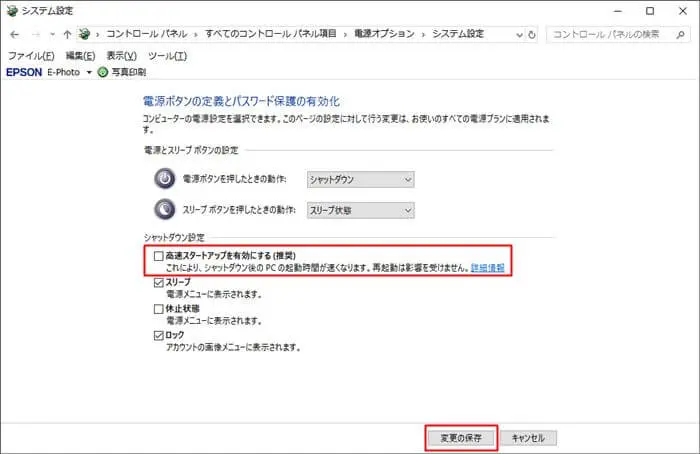Click the sleep button moon icon

click(165, 210)
